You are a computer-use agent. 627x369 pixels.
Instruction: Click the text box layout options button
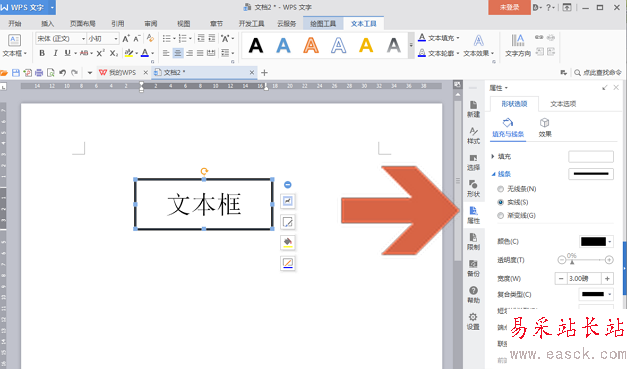click(x=288, y=201)
